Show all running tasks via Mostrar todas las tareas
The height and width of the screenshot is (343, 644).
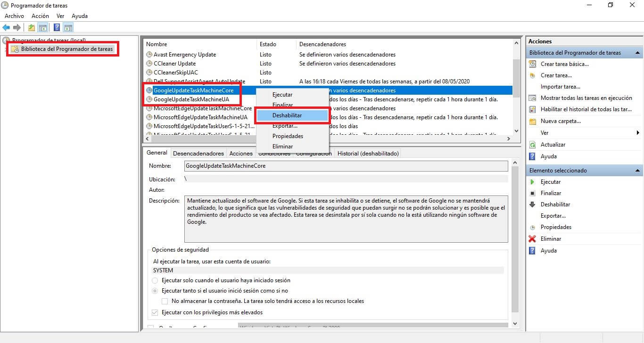click(586, 98)
